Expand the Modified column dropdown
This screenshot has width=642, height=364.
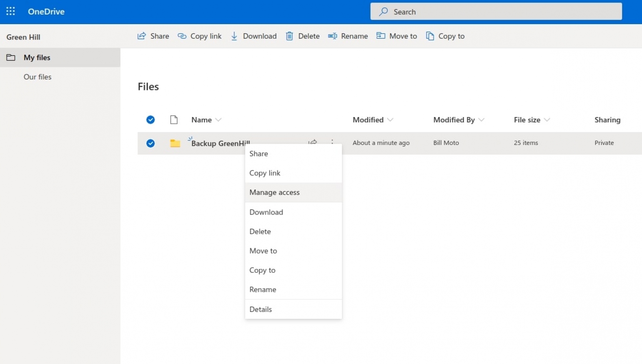390,120
